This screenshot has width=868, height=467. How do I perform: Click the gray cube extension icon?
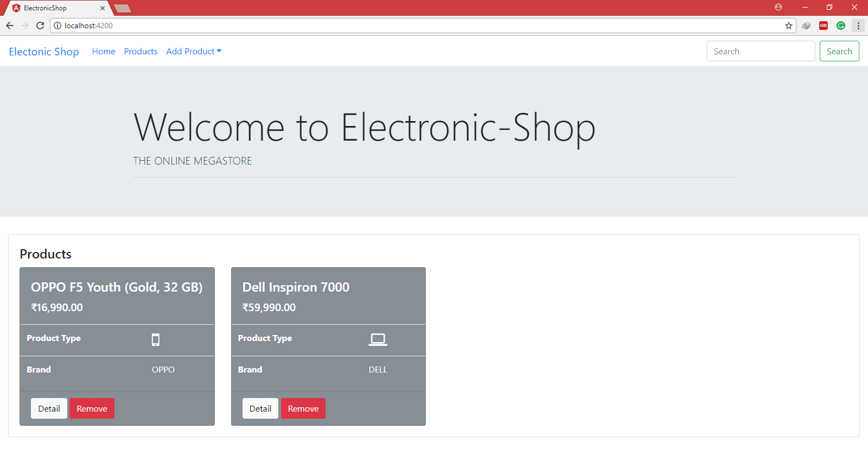pos(806,26)
